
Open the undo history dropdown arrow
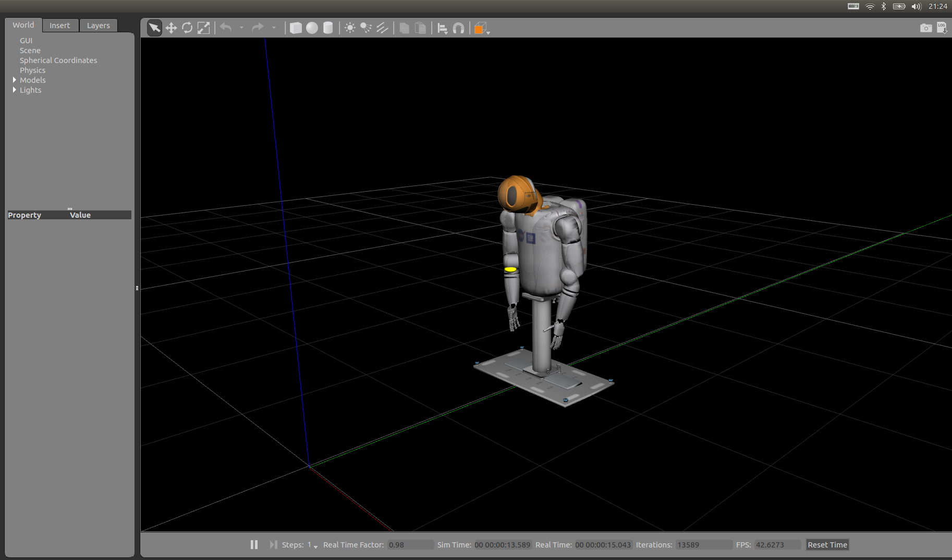[241, 28]
